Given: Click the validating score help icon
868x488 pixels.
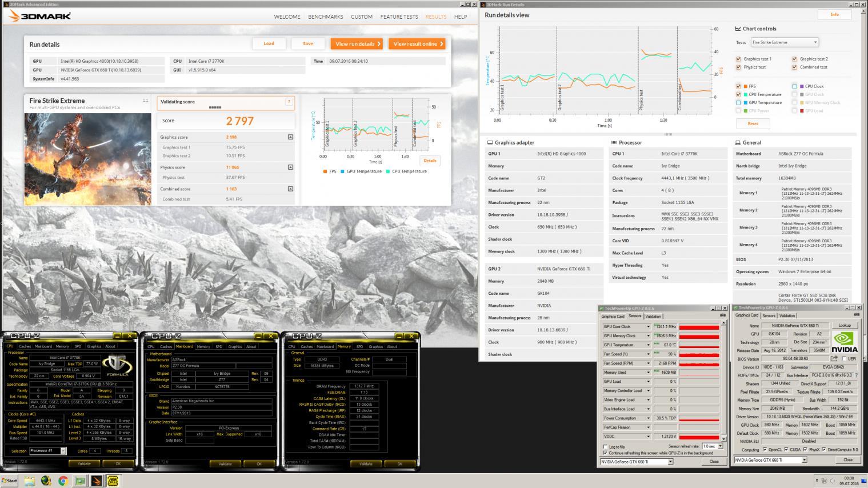Looking at the screenshot, I should (x=289, y=102).
